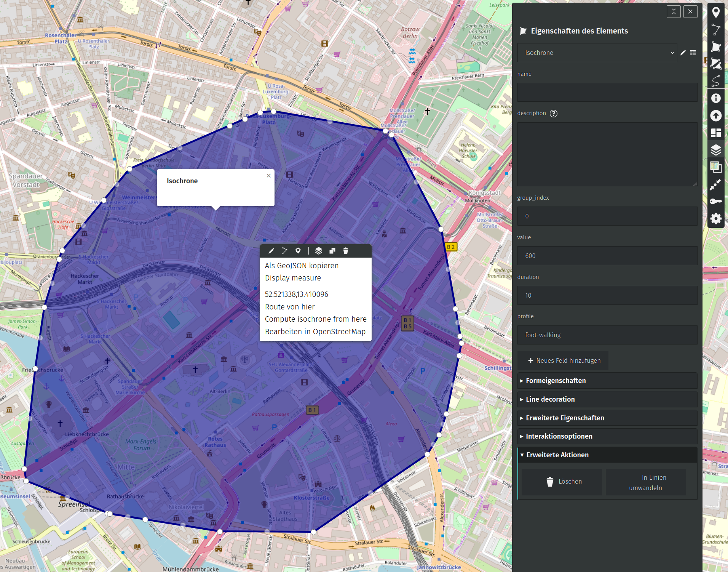Open map settings gear icon
The height and width of the screenshot is (572, 728).
point(716,219)
